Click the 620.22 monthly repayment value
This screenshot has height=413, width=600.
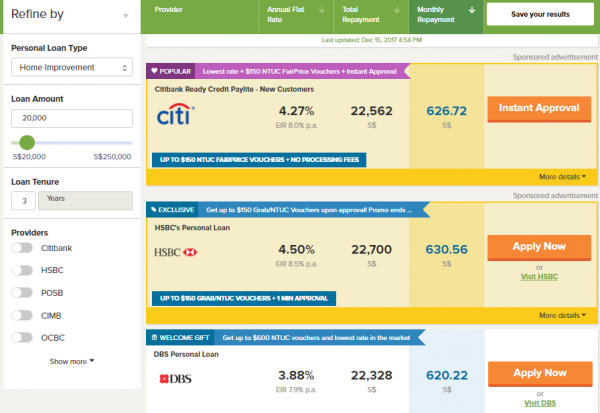pos(447,375)
